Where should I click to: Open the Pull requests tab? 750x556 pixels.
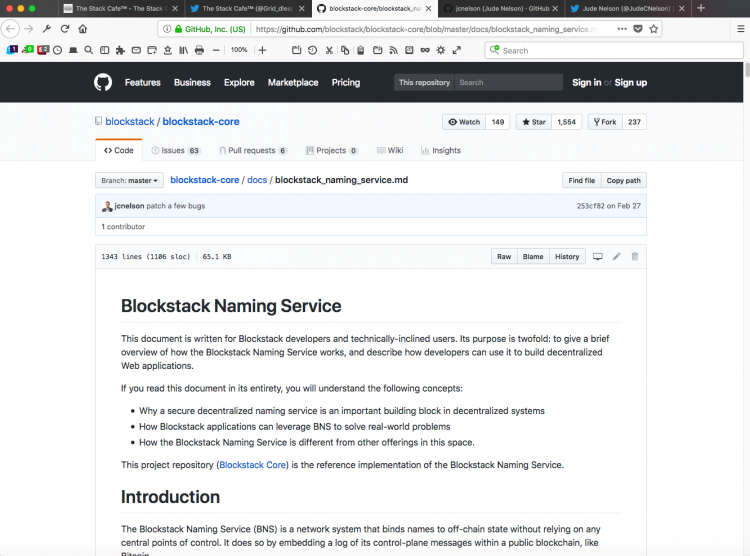tap(253, 150)
